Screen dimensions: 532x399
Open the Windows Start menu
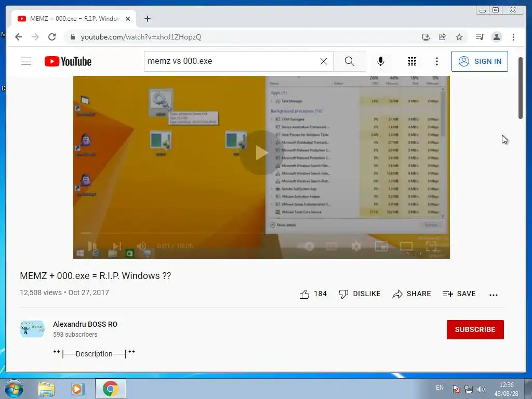pyautogui.click(x=14, y=389)
